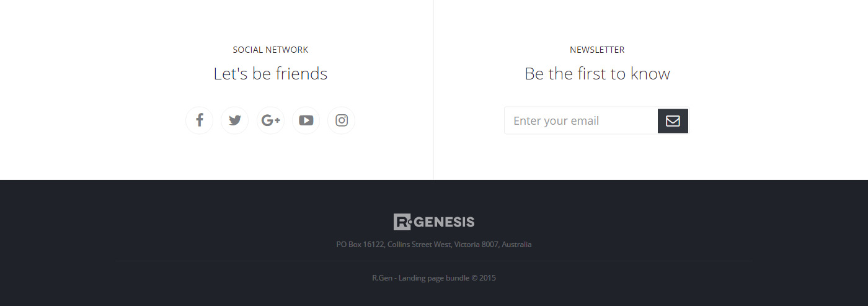This screenshot has width=868, height=306.
Task: Submit email with the envelope button
Action: tap(673, 121)
